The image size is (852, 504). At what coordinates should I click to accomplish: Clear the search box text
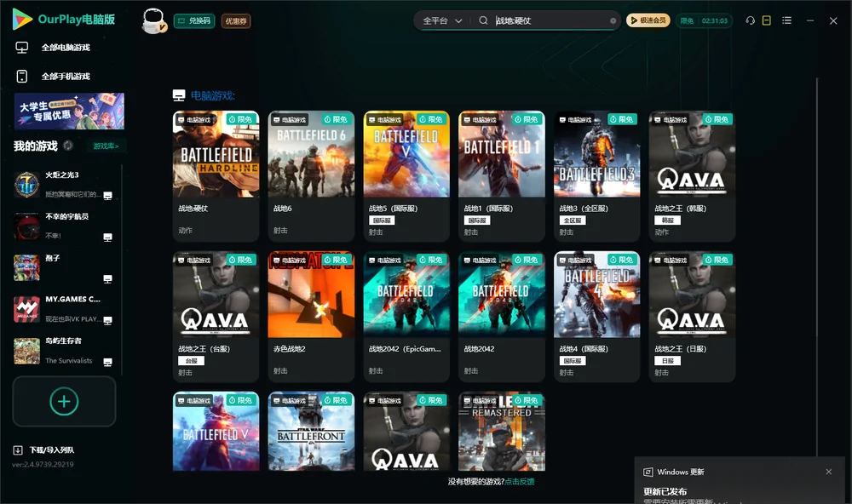613,21
